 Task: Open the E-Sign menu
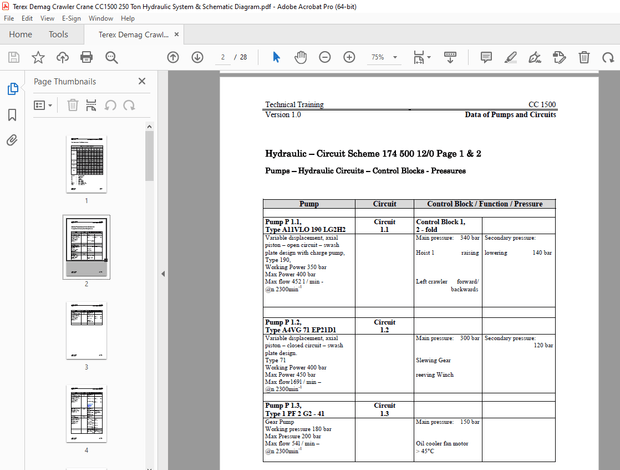point(71,18)
